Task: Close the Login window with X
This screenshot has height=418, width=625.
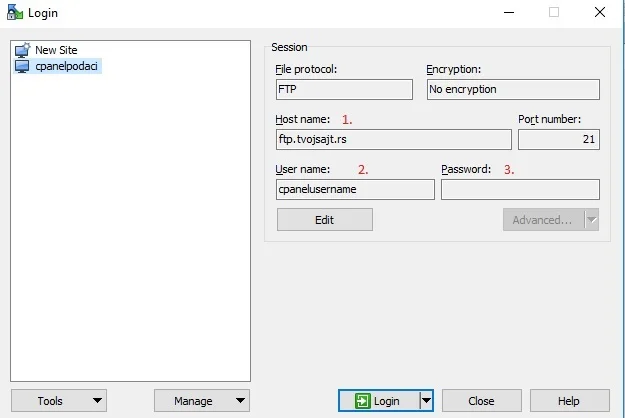Action: pos(600,12)
